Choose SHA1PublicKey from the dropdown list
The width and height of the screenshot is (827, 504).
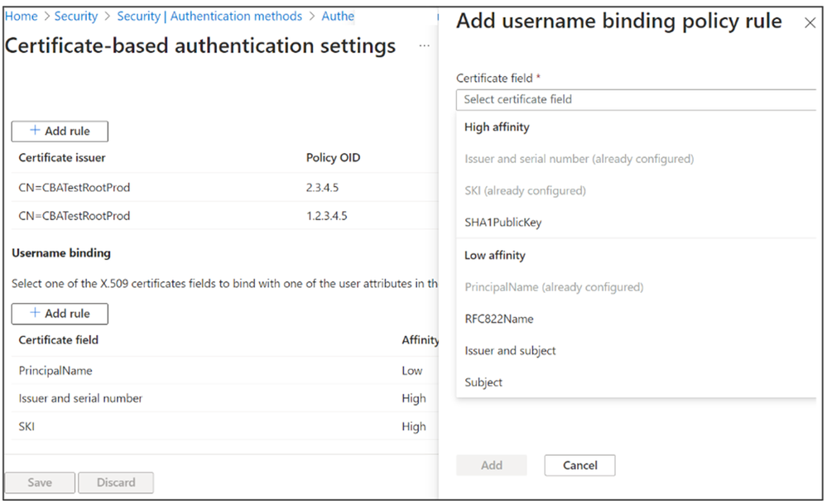pyautogui.click(x=503, y=223)
